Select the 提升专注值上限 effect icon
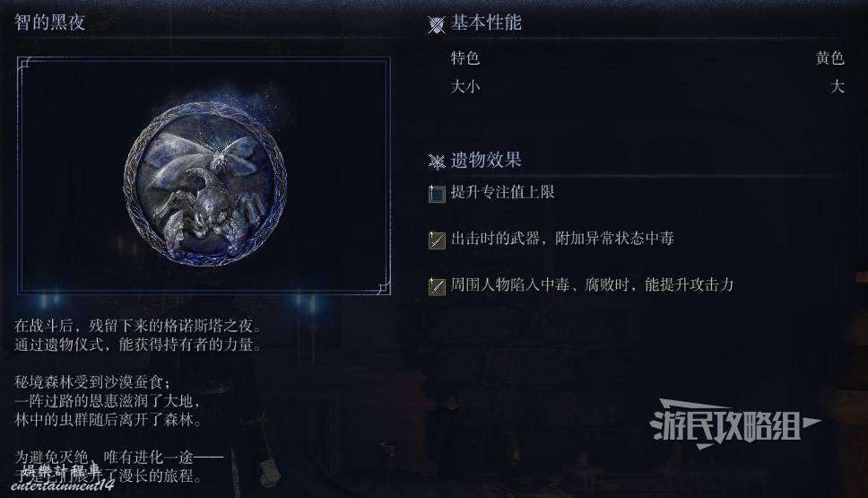Viewport: 868px width, 498px height. point(437,193)
